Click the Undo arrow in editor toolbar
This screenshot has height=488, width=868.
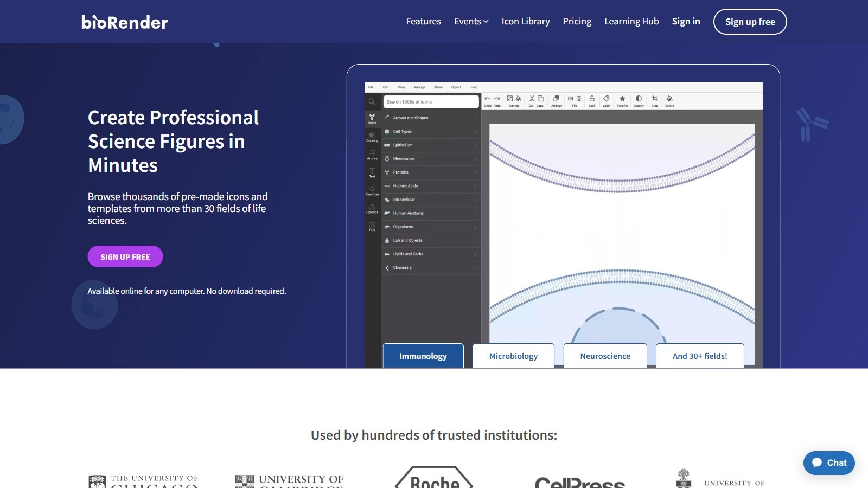tap(487, 99)
